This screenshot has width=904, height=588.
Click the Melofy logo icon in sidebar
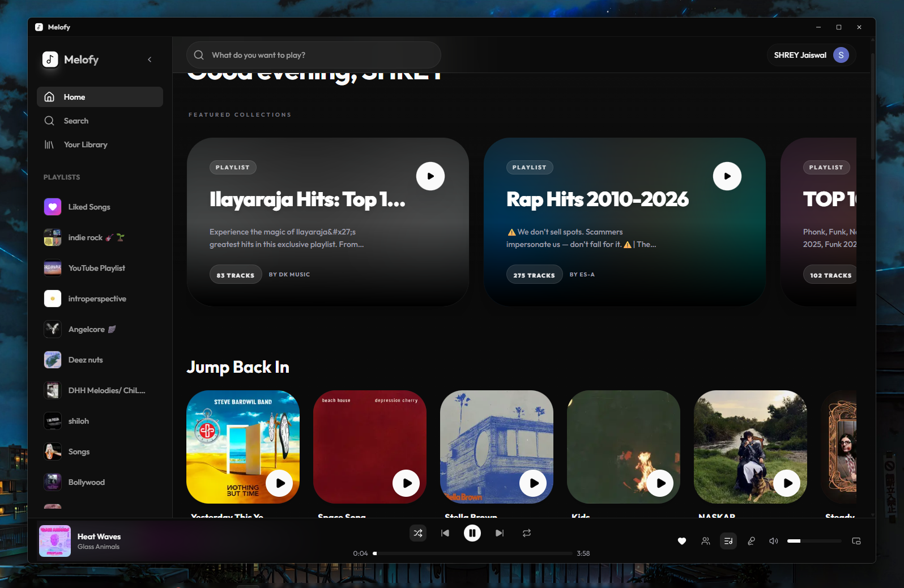(x=50, y=59)
